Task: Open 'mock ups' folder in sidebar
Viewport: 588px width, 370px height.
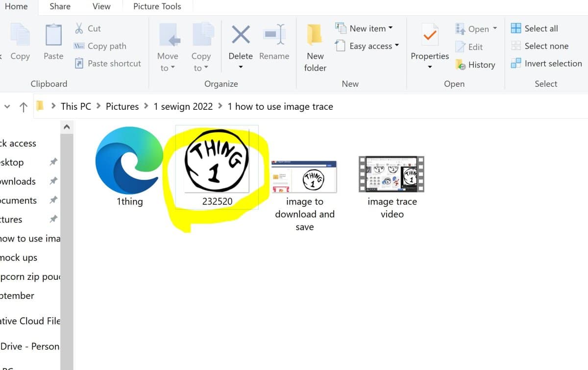Action: tap(19, 258)
